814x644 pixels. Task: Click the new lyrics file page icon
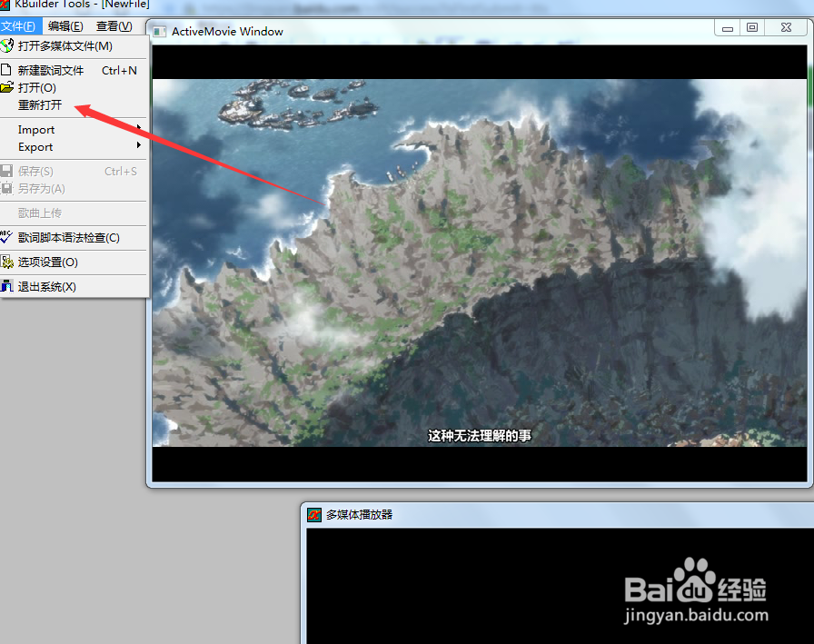6,70
